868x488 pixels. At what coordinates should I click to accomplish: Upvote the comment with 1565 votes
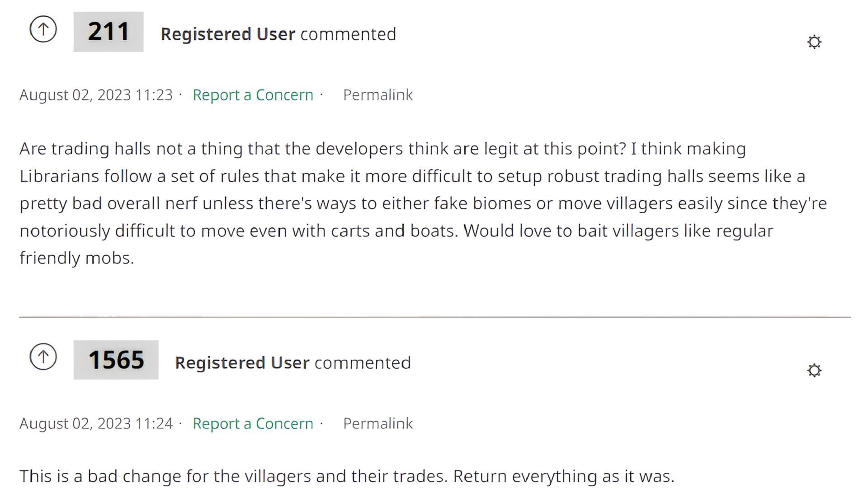pos(43,357)
